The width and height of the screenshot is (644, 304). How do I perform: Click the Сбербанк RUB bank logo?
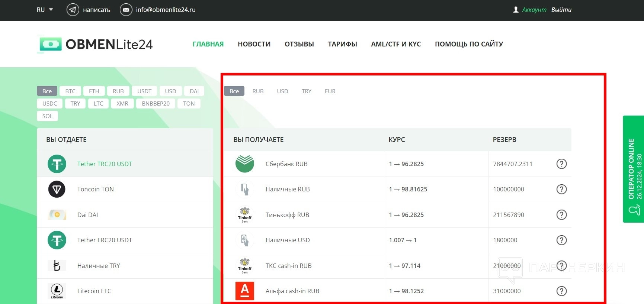coord(245,164)
